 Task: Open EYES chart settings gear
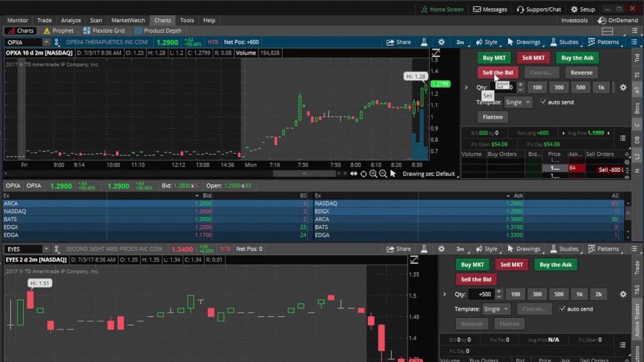point(441,249)
